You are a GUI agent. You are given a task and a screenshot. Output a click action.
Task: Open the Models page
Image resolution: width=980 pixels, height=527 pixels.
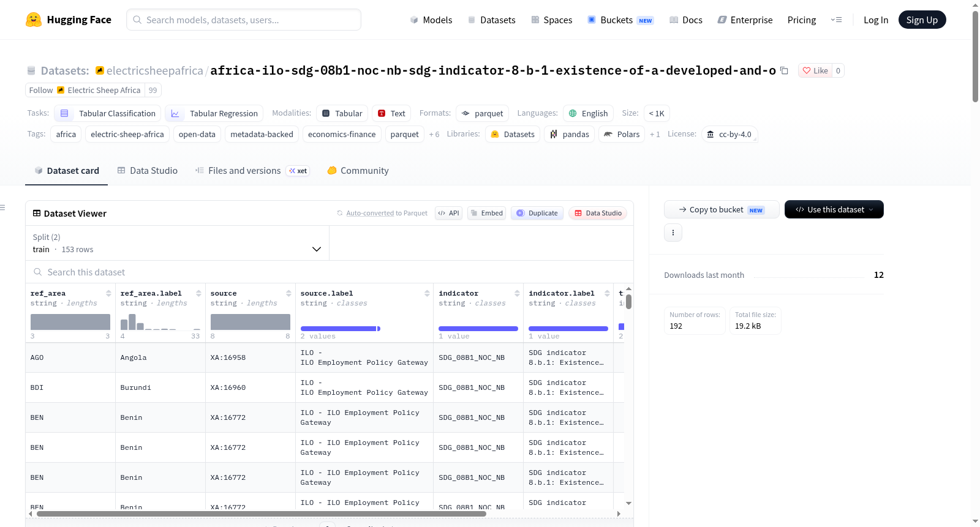coord(431,20)
